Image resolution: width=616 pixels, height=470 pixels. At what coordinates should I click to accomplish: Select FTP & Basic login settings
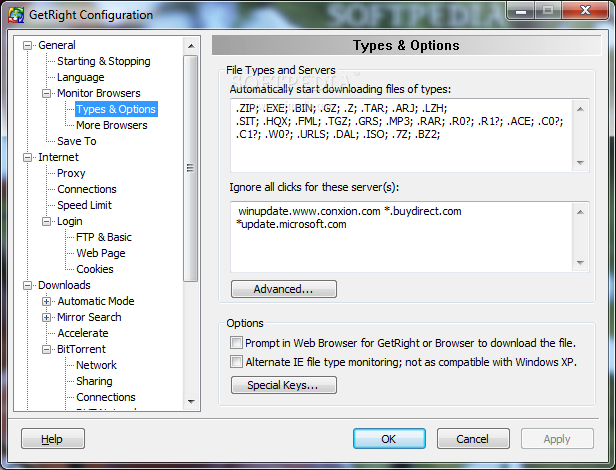pos(104,237)
